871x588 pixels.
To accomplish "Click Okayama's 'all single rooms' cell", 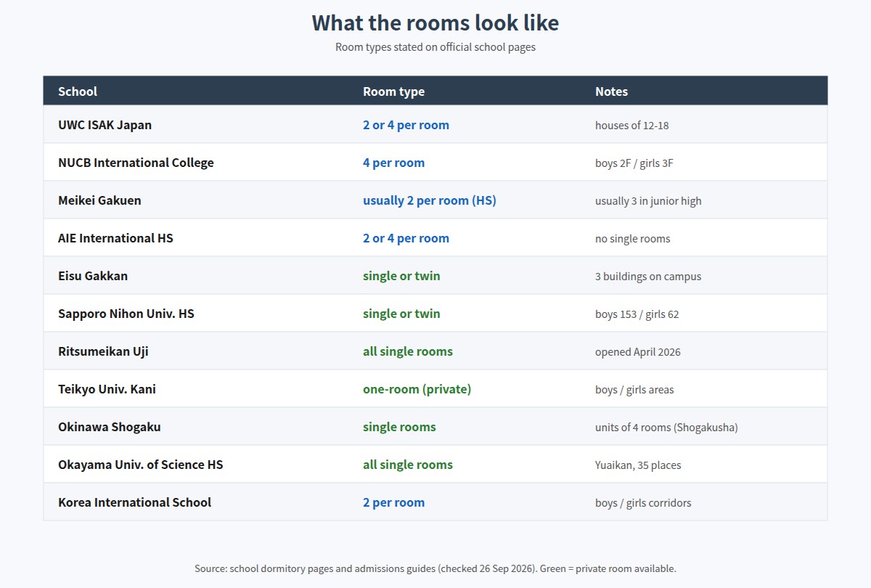I will click(408, 465).
